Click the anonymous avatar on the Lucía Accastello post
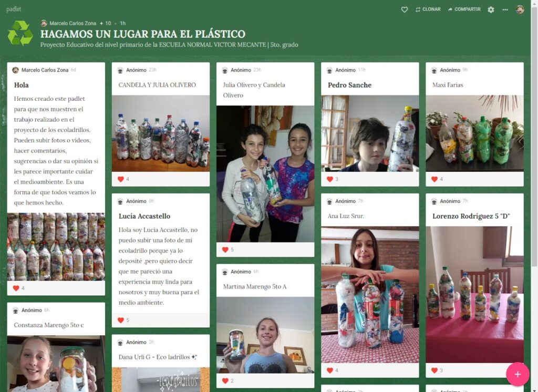Viewport: 538px width, 392px height. (120, 201)
